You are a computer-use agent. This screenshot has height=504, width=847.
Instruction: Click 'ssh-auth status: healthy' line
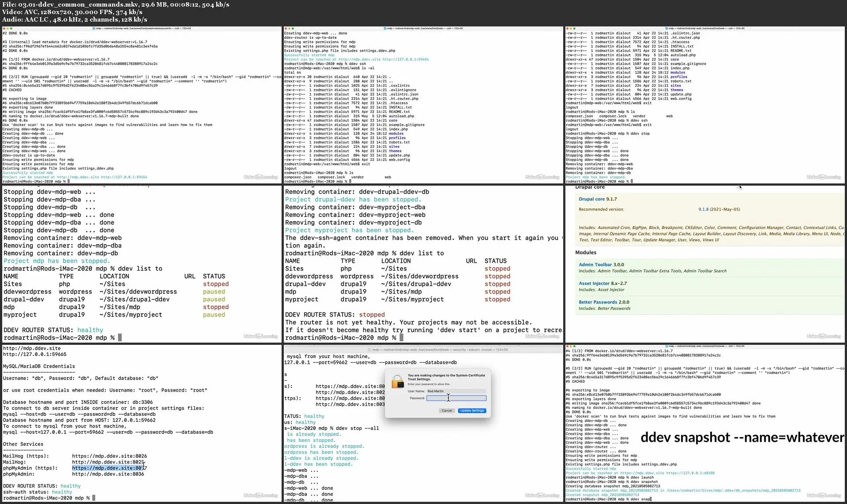pos(38,492)
